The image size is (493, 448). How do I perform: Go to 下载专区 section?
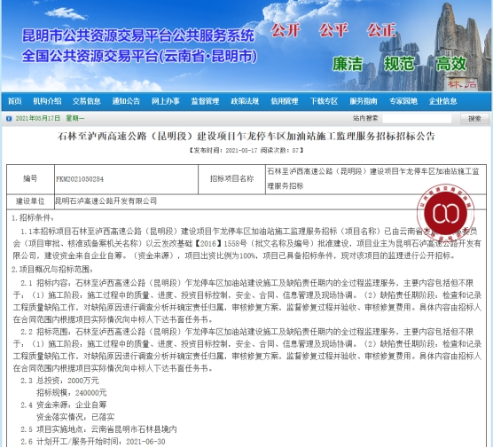325,101
